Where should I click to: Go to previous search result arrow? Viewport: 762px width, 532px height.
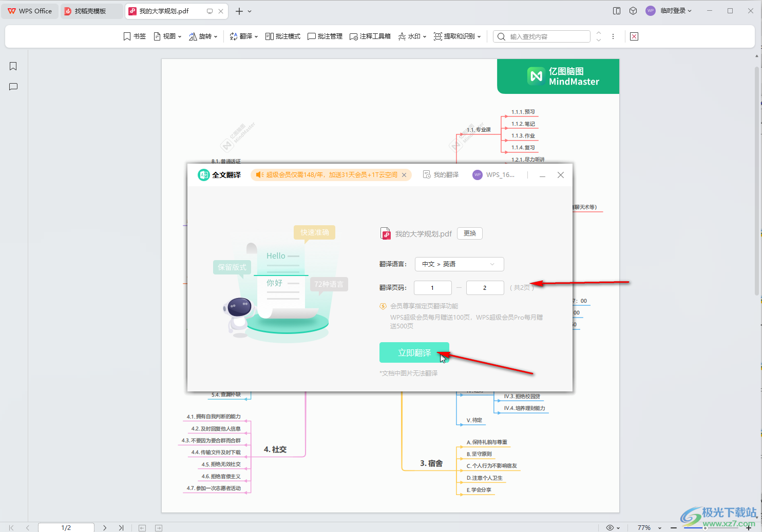[599, 33]
